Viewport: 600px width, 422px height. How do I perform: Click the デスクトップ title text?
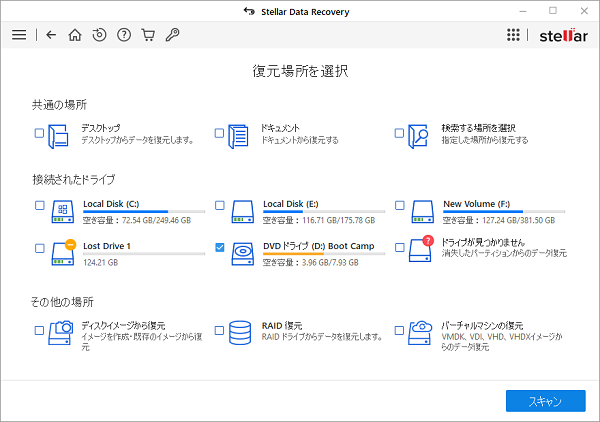pos(101,128)
